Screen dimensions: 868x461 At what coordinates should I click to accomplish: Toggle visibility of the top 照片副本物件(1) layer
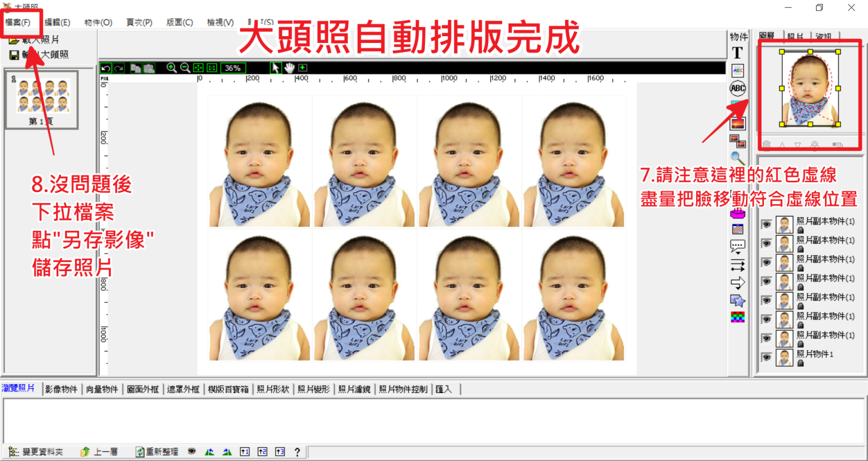click(x=766, y=223)
